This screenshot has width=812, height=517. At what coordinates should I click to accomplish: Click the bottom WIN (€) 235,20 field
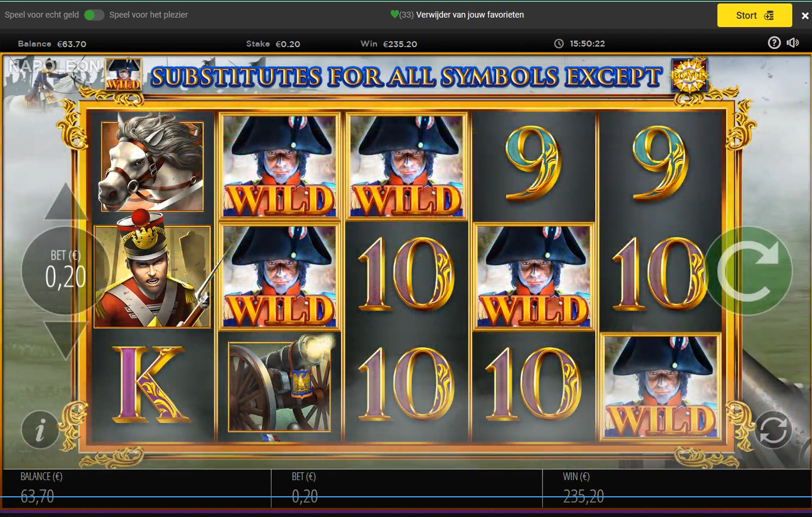[677, 488]
